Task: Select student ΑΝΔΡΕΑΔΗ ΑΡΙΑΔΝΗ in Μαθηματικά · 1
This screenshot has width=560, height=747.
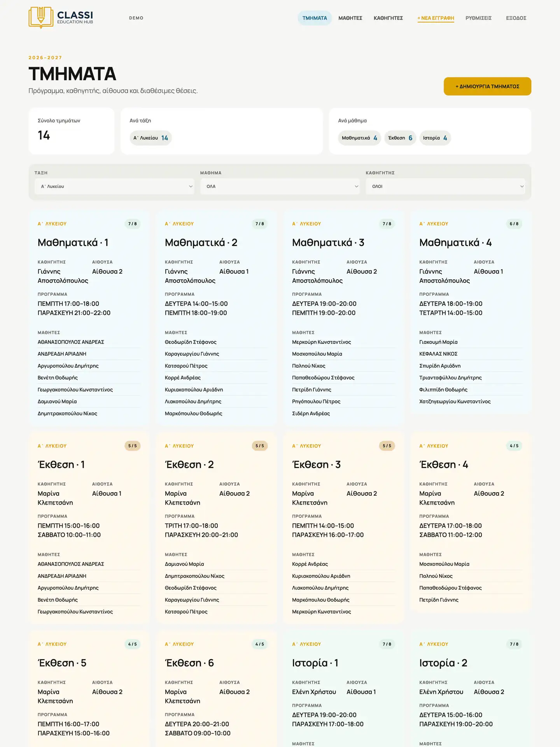Action: coord(62,354)
